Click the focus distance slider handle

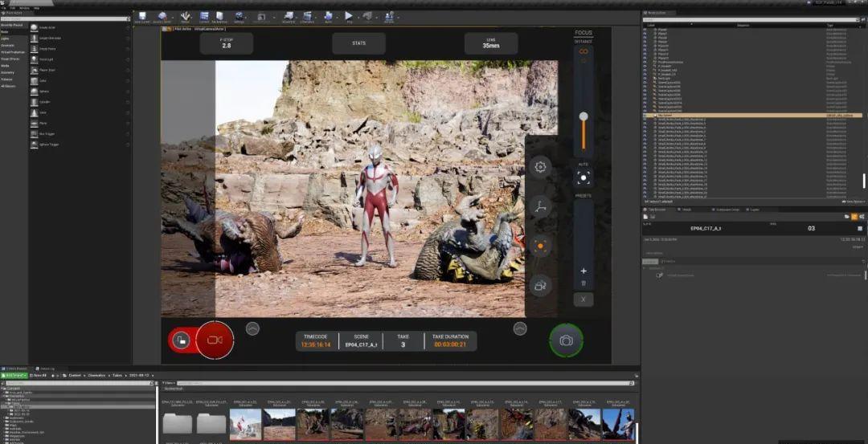click(583, 116)
